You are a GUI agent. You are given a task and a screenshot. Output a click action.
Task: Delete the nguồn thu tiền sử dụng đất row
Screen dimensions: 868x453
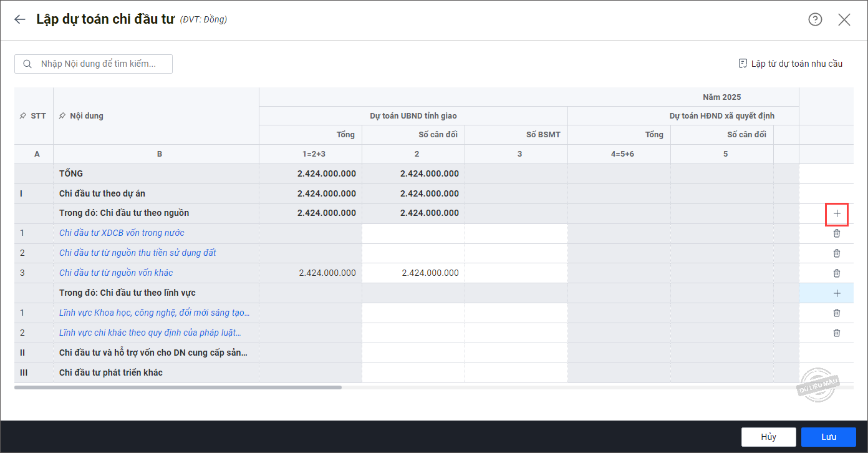click(x=837, y=253)
